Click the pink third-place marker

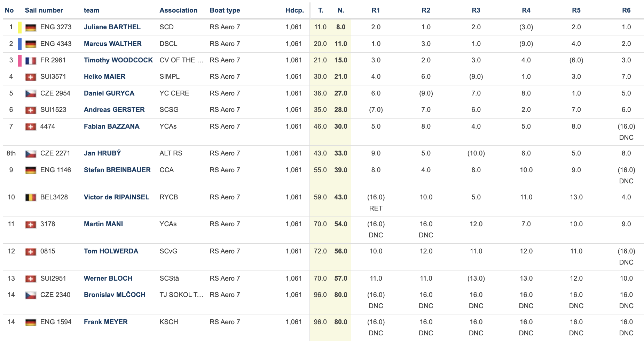[20, 60]
